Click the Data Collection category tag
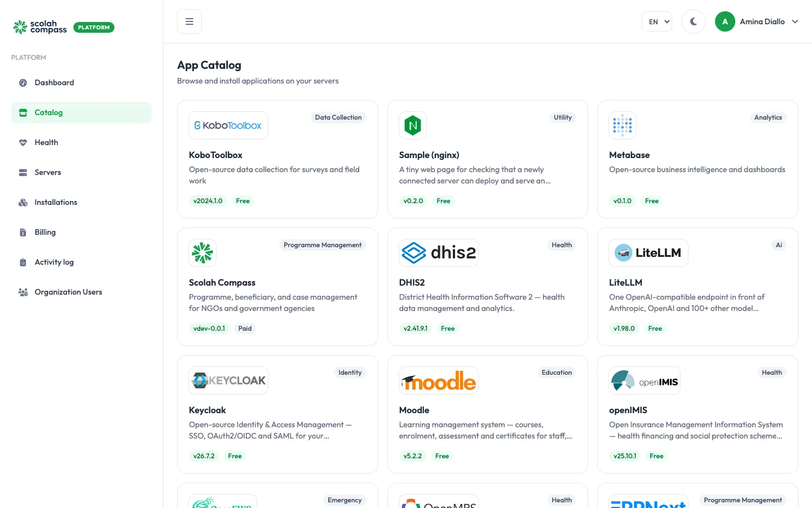This screenshot has height=508, width=812. click(x=338, y=117)
